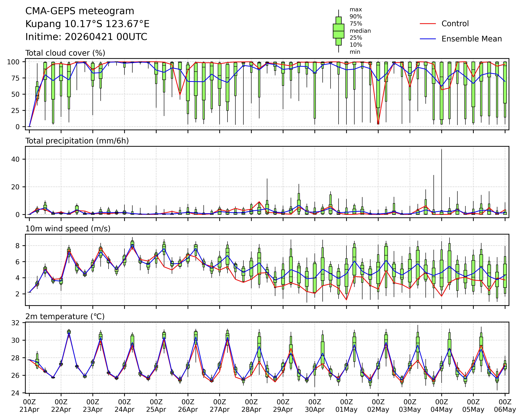This screenshot has height=420, width=523.
Task: Click the 00Z 21Apr axis label
Action: point(29,406)
